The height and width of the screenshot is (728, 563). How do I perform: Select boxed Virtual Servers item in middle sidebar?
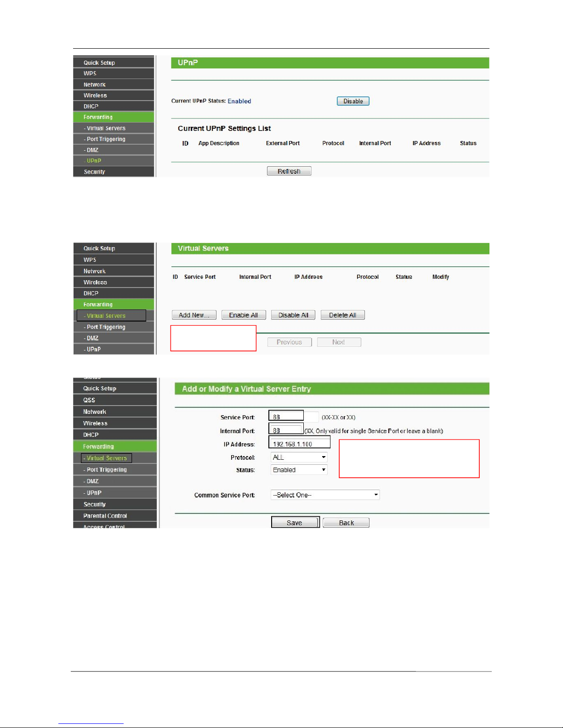point(111,316)
